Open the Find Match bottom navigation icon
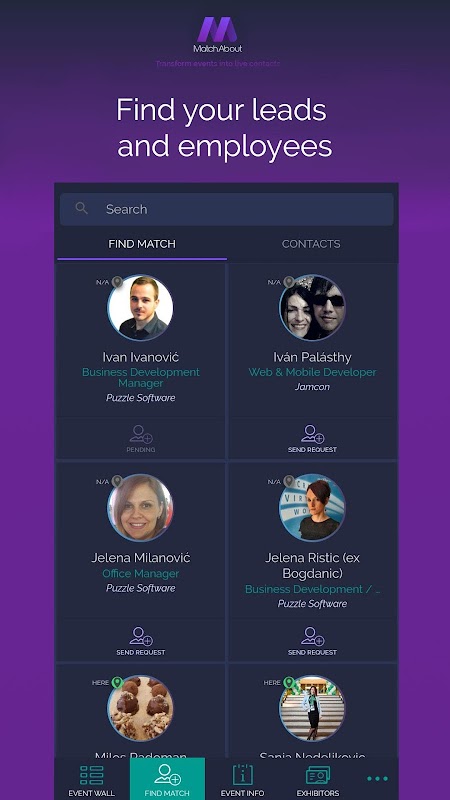Viewport: 450px width, 800px height. click(168, 775)
